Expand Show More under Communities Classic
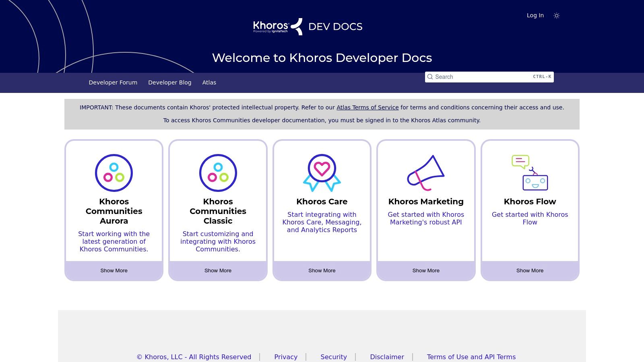This screenshot has width=644, height=362. (x=218, y=271)
